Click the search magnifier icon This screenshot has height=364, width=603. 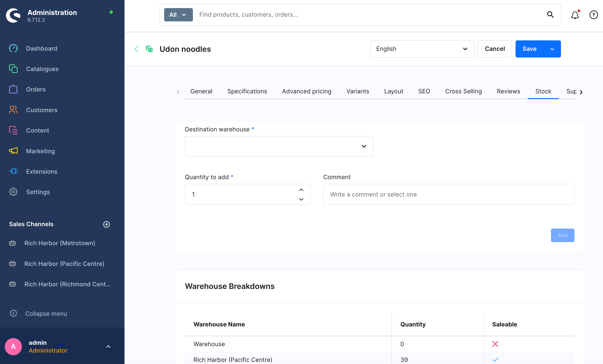[x=550, y=15]
